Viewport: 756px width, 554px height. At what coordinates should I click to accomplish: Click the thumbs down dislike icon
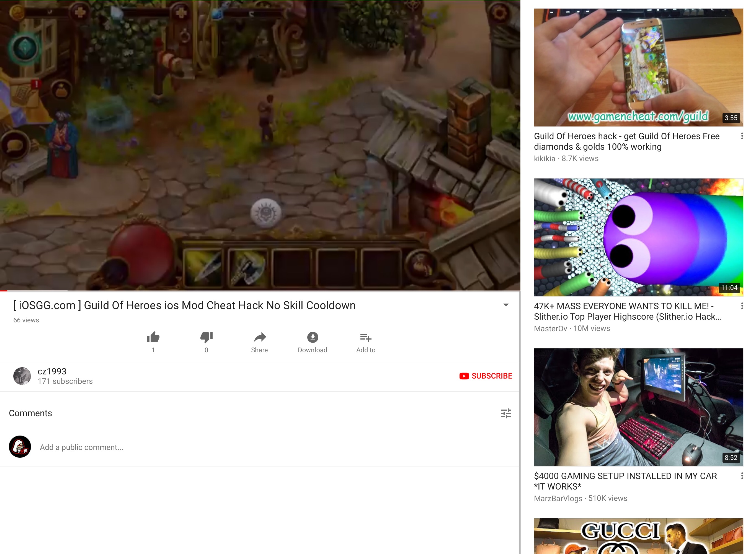[206, 337]
